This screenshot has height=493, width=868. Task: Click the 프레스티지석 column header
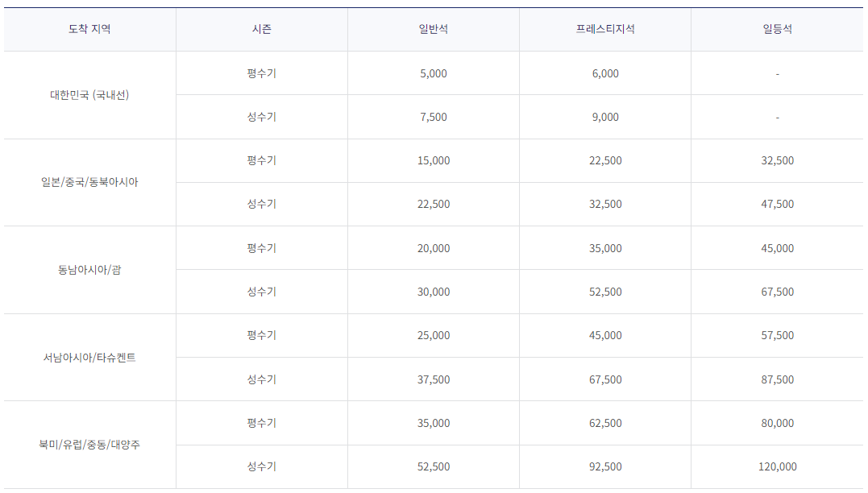(x=605, y=29)
